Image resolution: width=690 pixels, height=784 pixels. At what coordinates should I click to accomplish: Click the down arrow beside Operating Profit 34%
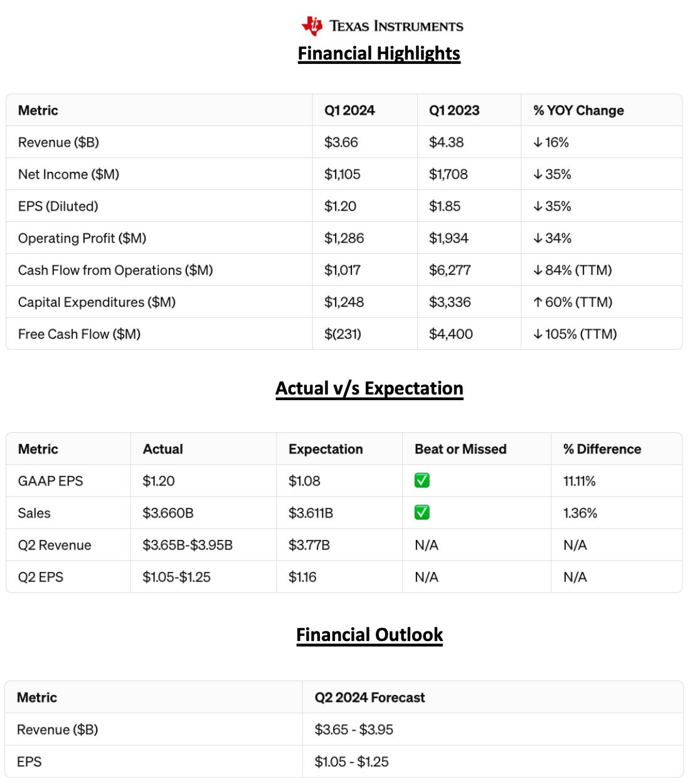click(x=538, y=239)
